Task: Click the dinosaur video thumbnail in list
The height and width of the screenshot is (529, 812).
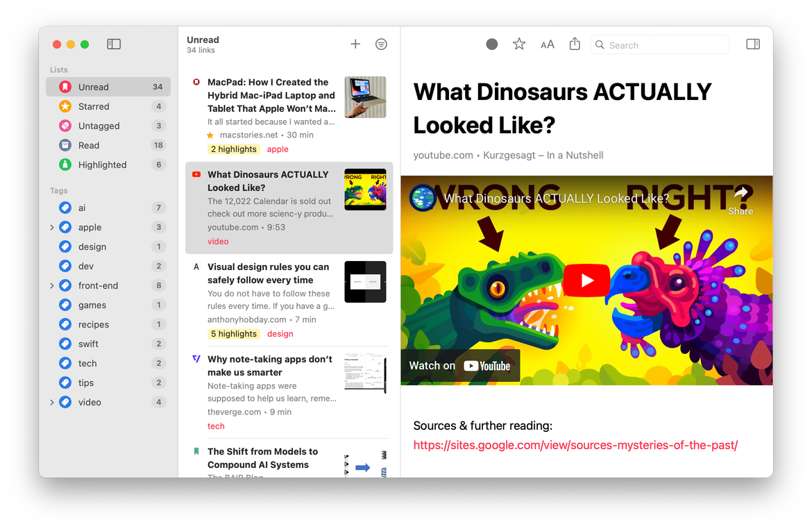Action: 365,189
